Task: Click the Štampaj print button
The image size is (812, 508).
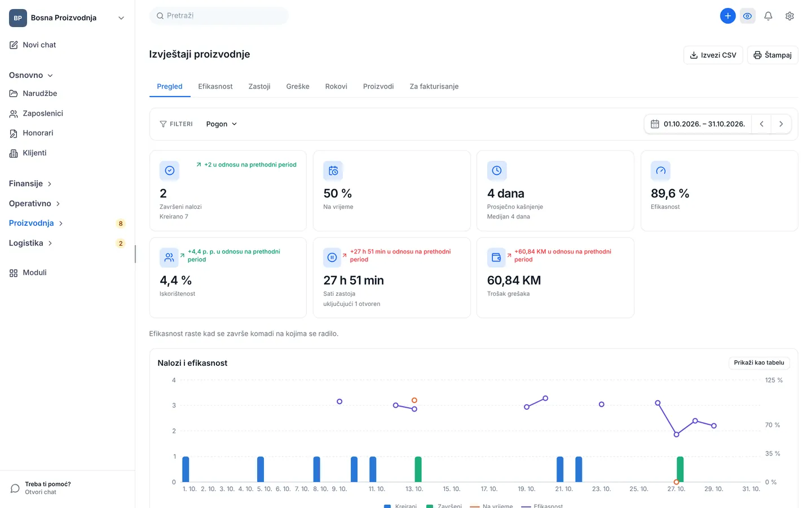Action: 773,55
